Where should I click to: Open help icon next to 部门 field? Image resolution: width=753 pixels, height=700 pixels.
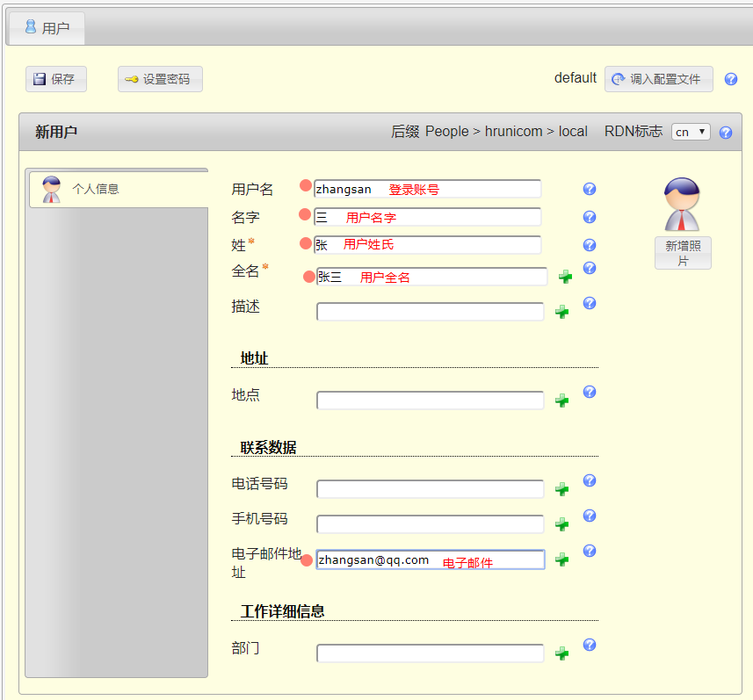click(590, 645)
